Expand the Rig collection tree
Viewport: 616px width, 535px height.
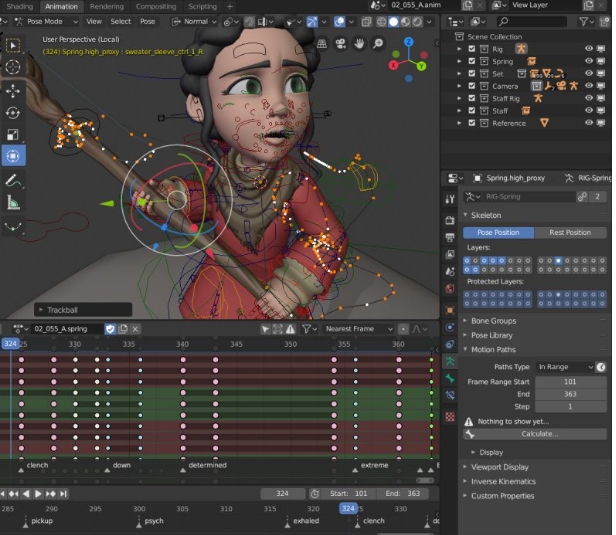coord(459,49)
